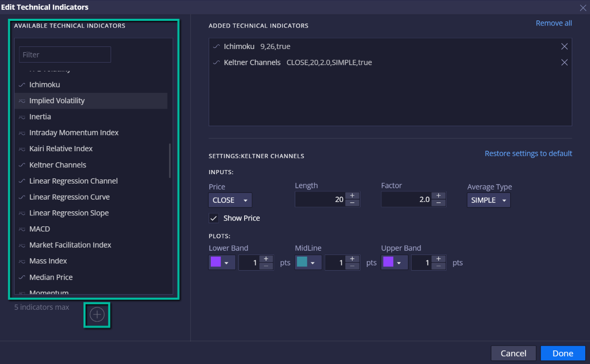Decrease the Factor value
The height and width of the screenshot is (364, 590).
point(438,203)
